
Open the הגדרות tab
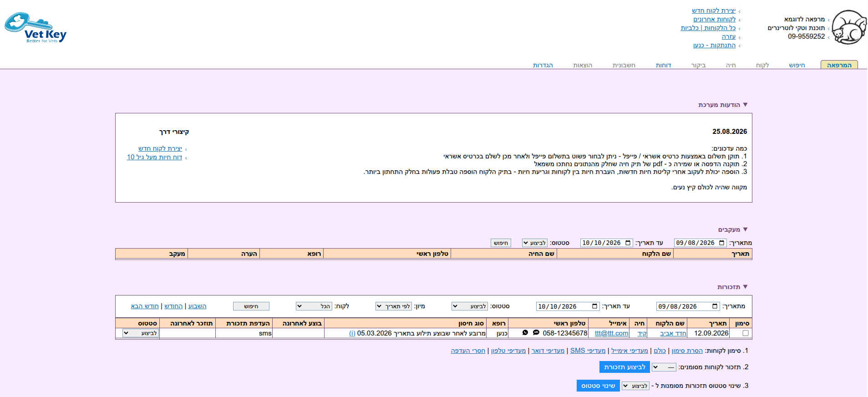click(x=543, y=65)
